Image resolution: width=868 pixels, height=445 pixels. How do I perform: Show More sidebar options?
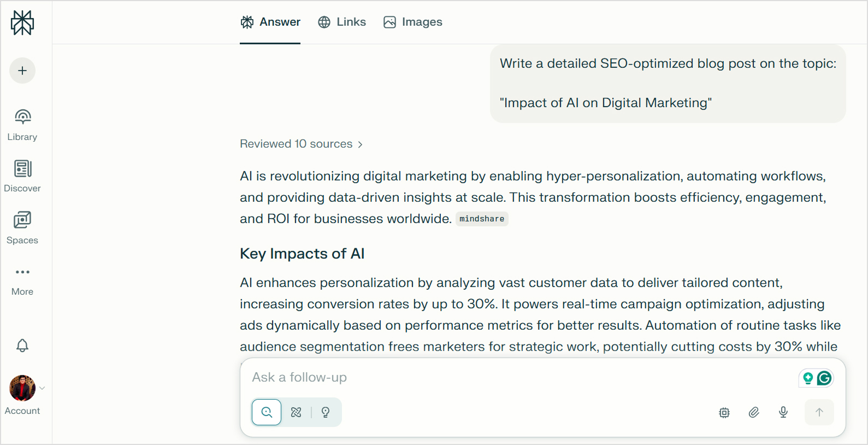(x=22, y=279)
